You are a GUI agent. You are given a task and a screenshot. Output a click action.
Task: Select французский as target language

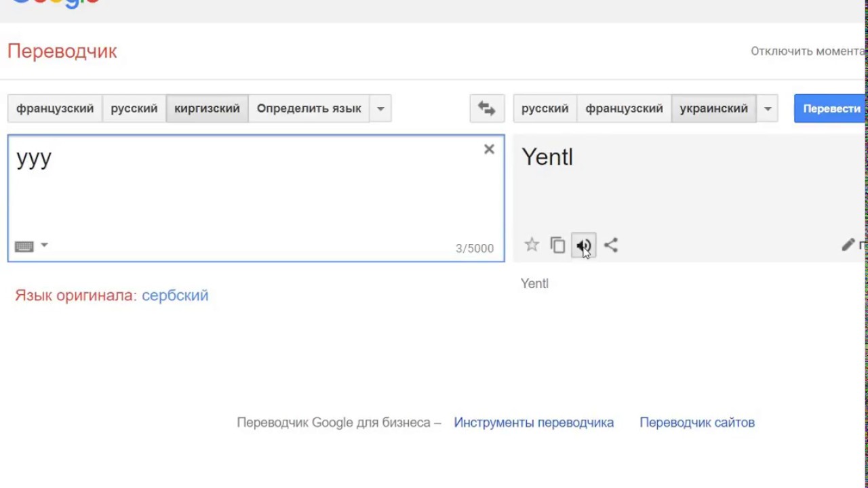[x=624, y=108]
